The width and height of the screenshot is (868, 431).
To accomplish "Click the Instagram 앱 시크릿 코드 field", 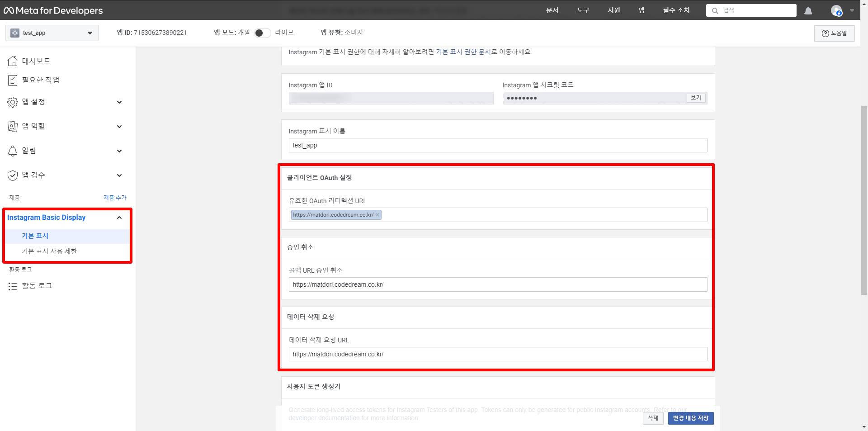I will pos(605,98).
